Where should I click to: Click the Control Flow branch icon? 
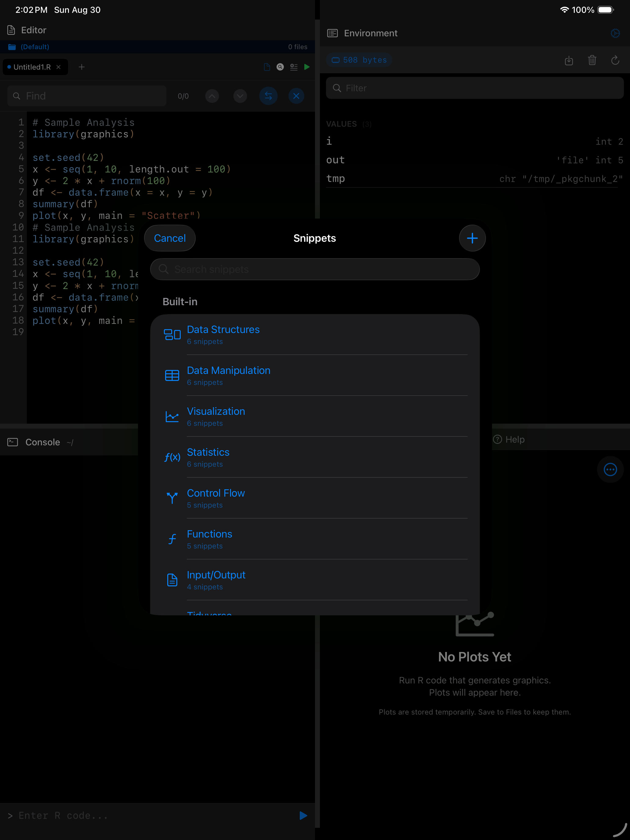[172, 498]
